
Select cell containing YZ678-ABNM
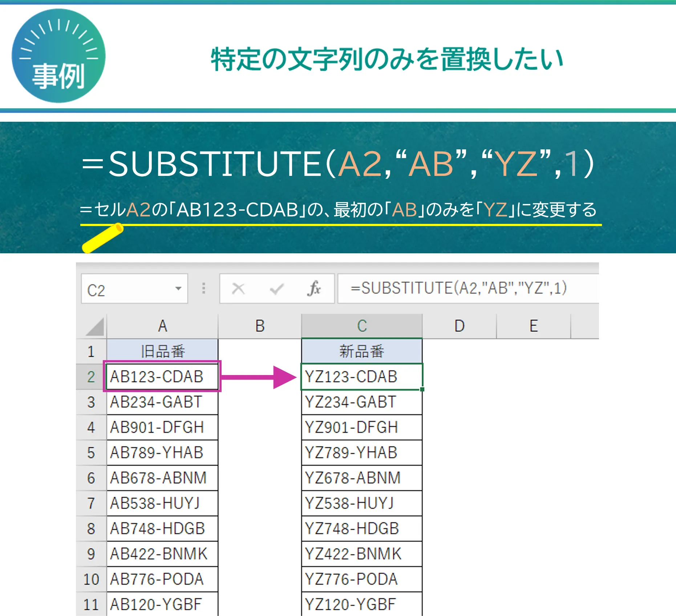pos(362,478)
